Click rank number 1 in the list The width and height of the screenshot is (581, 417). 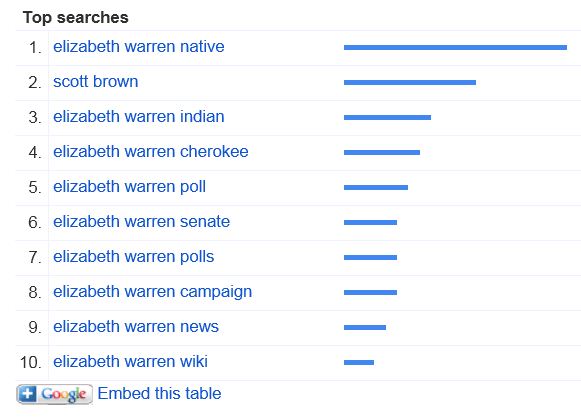pyautogui.click(x=36, y=48)
